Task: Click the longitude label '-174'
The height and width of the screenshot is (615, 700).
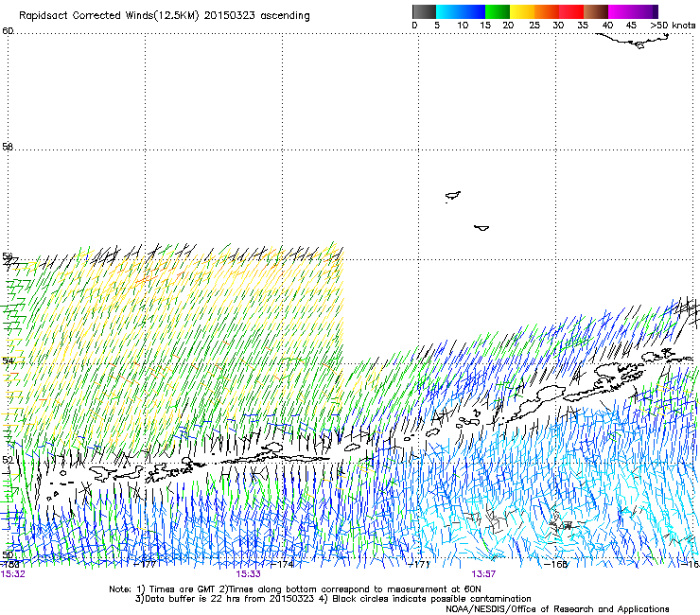Action: coord(282,564)
